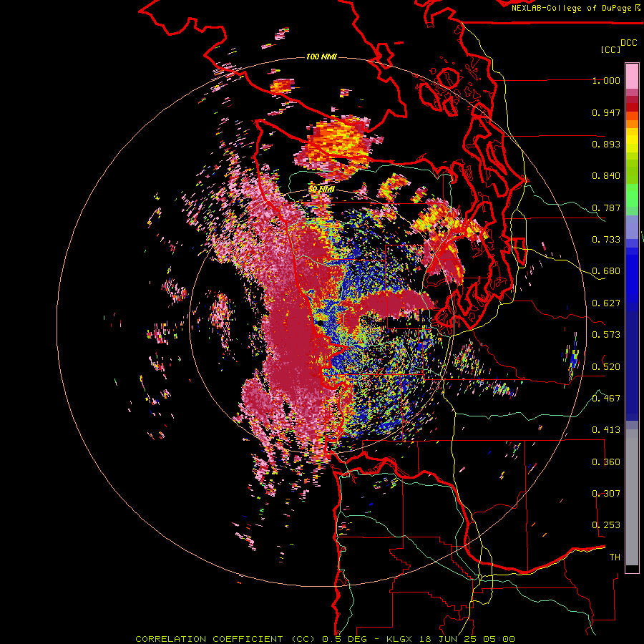The image size is (644, 644).
Task: Click the 0.413 scale value
Action: click(x=606, y=430)
